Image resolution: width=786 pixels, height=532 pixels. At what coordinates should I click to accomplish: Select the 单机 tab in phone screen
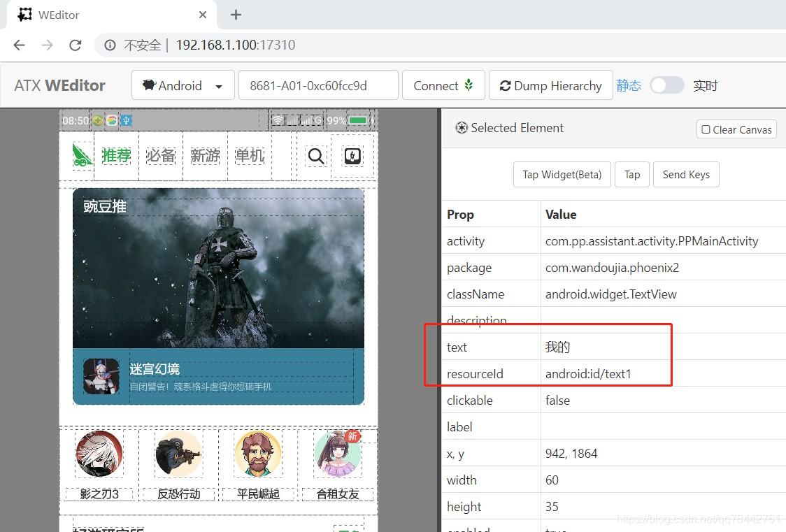[250, 156]
